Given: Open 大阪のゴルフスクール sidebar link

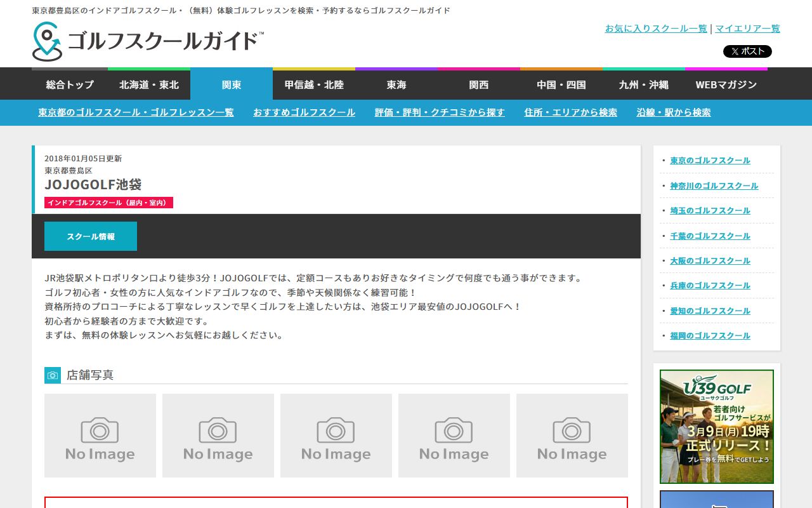Looking at the screenshot, I should (x=710, y=261).
